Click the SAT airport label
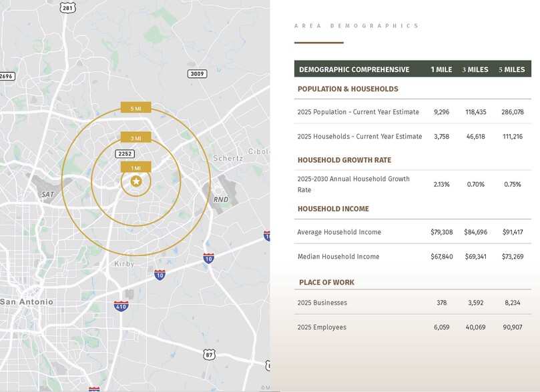 pos(47,195)
